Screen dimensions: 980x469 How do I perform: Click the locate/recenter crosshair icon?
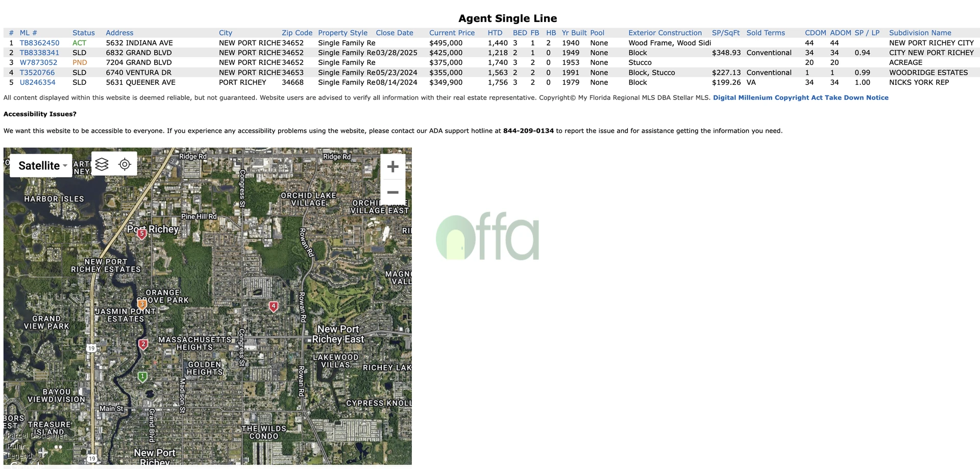[125, 164]
